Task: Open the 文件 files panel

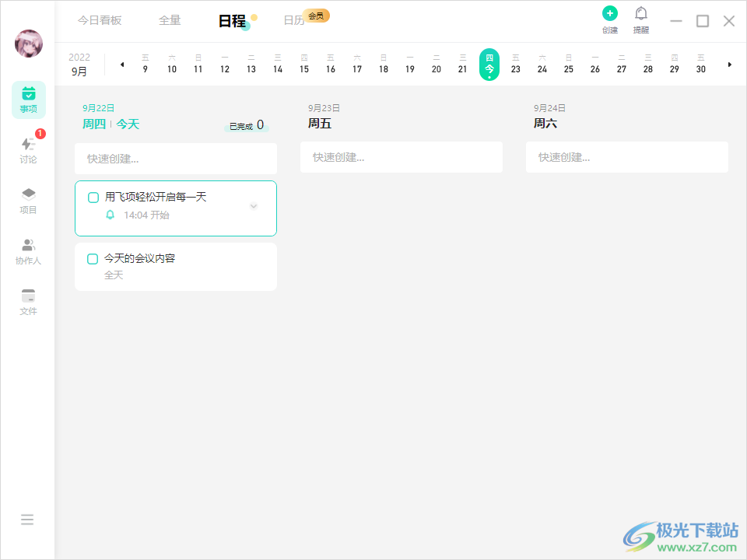Action: pyautogui.click(x=28, y=302)
